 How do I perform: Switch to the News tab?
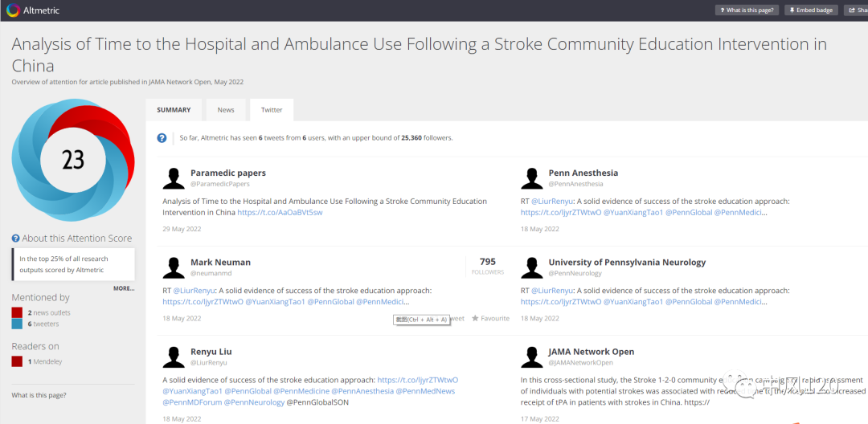tap(226, 109)
